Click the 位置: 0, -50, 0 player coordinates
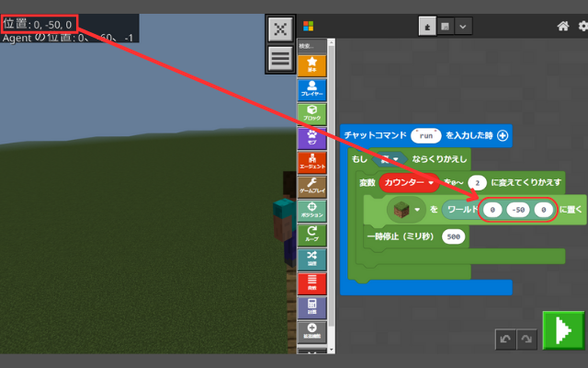 click(38, 25)
